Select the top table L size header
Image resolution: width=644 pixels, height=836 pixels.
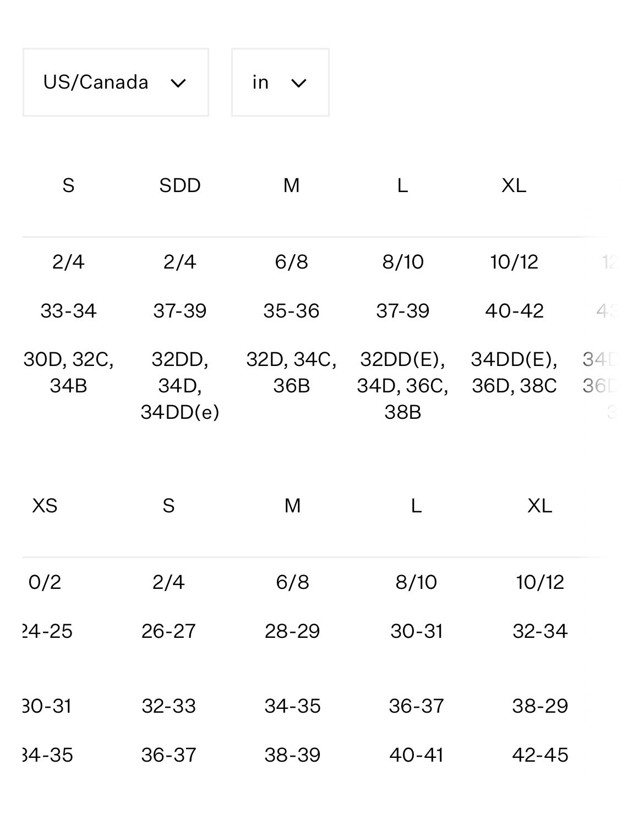pyautogui.click(x=402, y=185)
